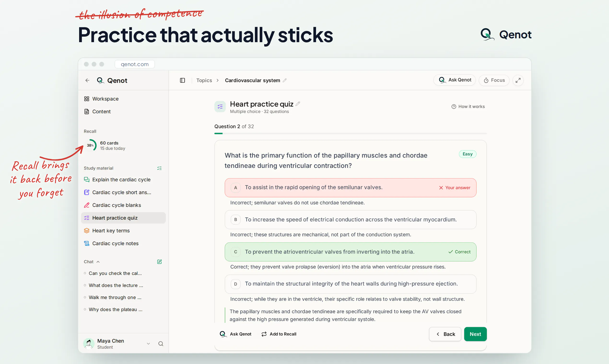The height and width of the screenshot is (364, 609).
Task: Open Heart key terms
Action: pyautogui.click(x=123, y=231)
